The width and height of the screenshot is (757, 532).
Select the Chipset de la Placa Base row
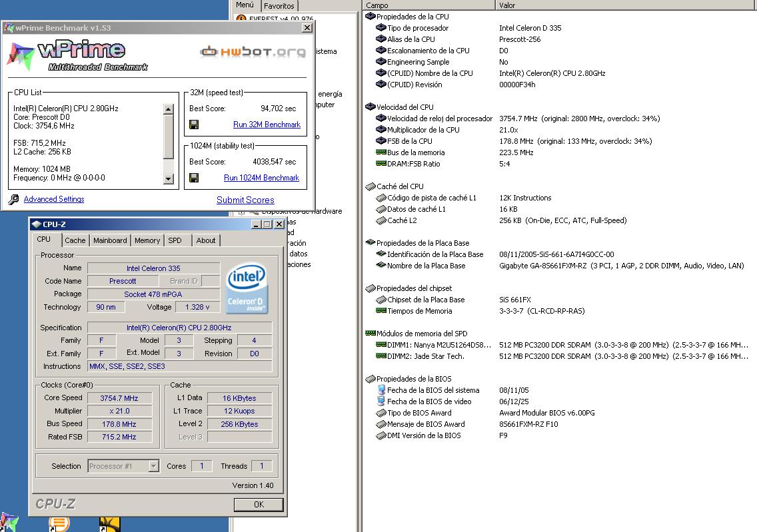(560, 300)
